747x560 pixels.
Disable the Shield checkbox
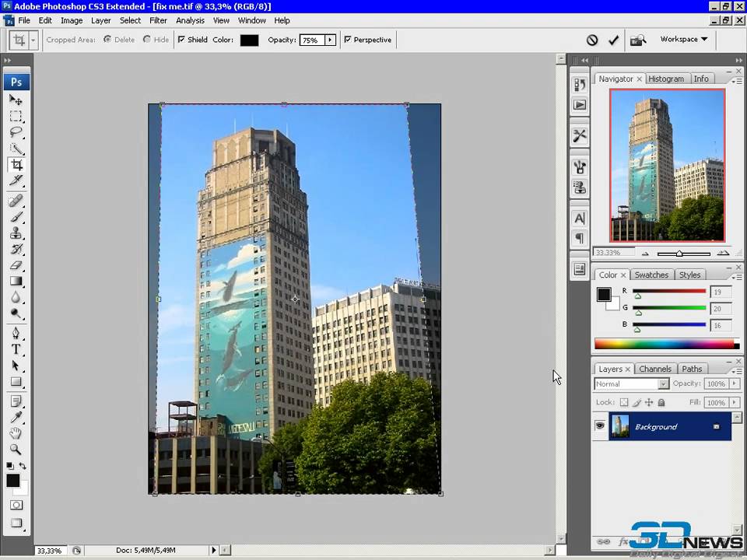(x=182, y=40)
